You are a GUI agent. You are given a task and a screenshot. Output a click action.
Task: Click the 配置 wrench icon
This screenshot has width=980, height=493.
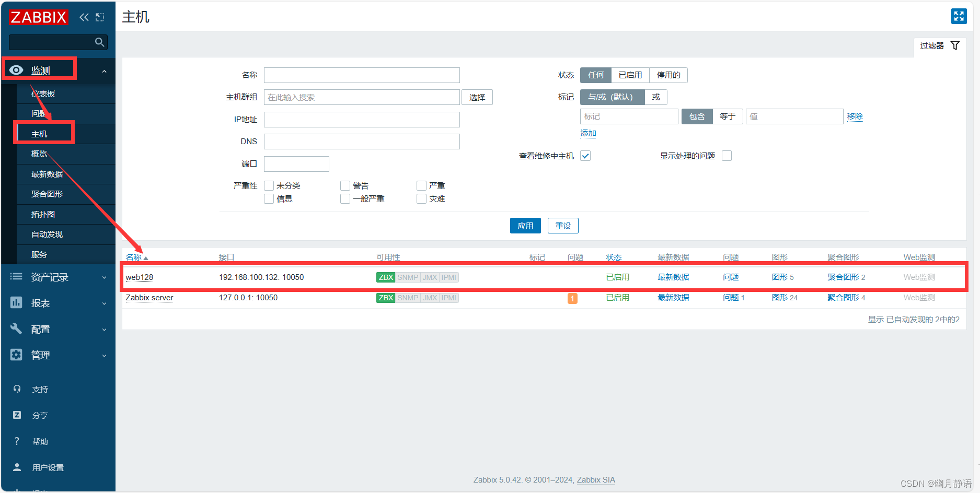pyautogui.click(x=16, y=329)
